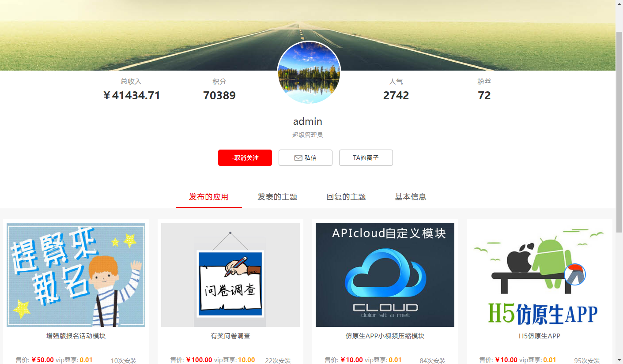This screenshot has width=623, height=364.
Task: Click the 超级管理员 role label
Action: (x=308, y=135)
